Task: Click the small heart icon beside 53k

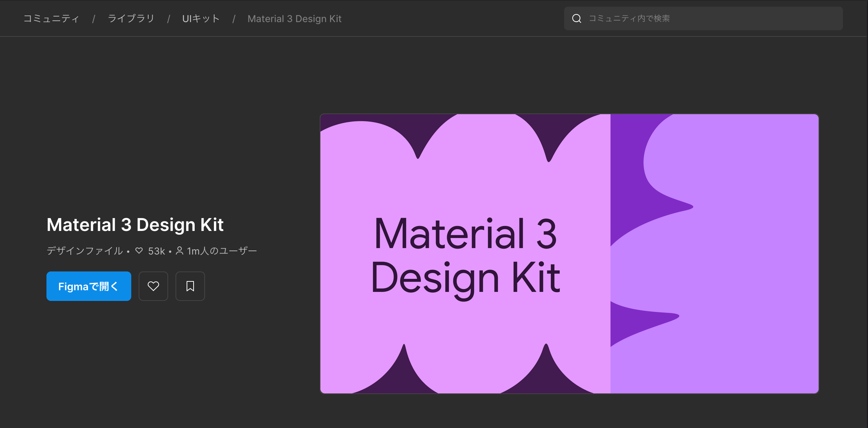Action: [x=139, y=251]
